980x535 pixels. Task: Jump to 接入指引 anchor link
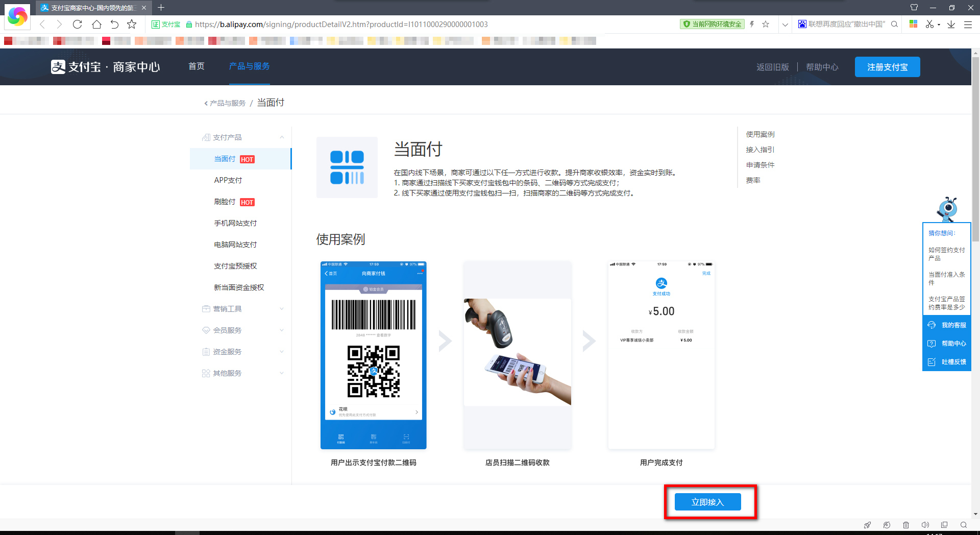[x=760, y=150]
